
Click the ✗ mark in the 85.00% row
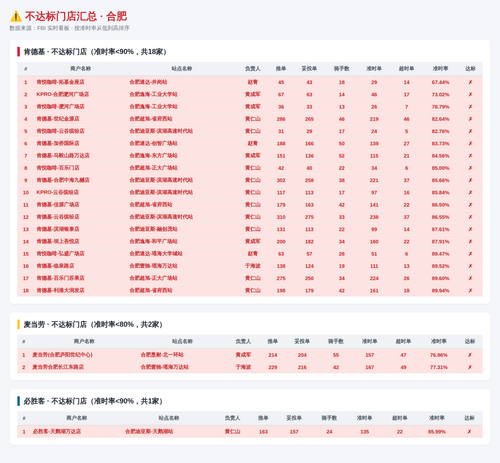pyautogui.click(x=470, y=168)
